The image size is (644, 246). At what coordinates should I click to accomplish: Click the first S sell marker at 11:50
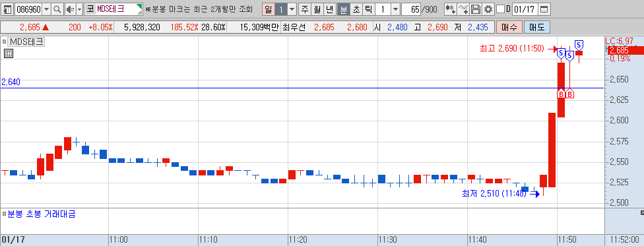(561, 53)
